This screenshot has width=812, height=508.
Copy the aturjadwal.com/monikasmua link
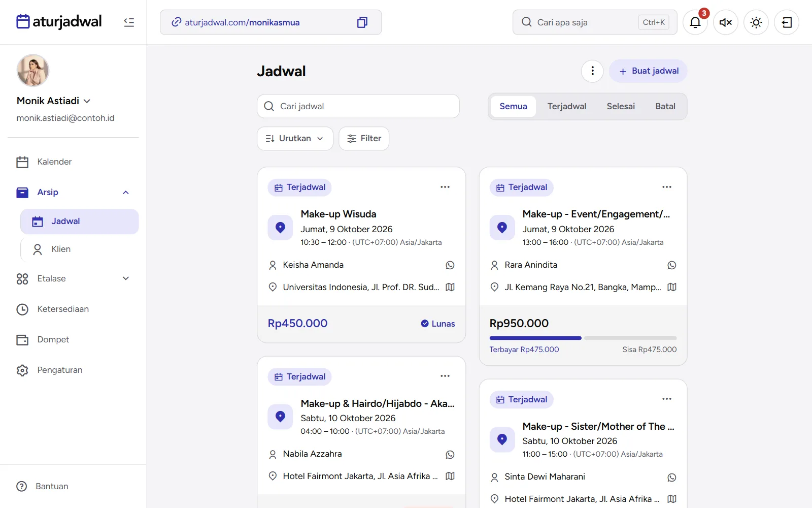[x=362, y=22]
